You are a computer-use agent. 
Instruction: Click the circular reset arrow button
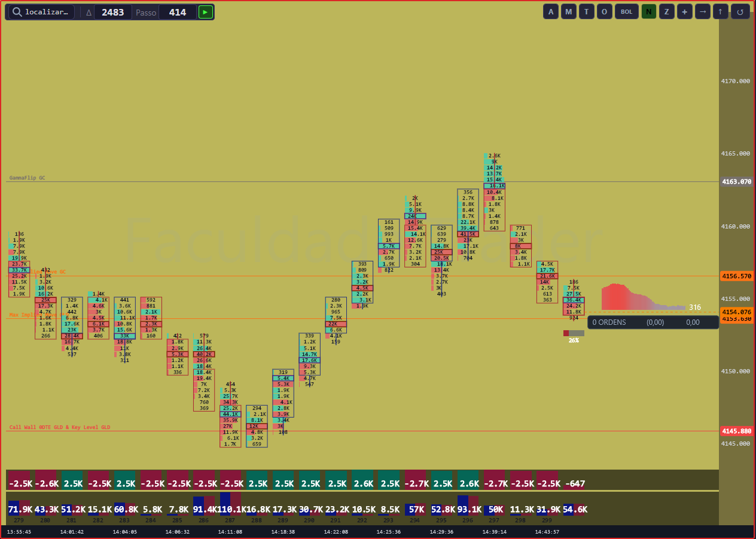point(740,11)
